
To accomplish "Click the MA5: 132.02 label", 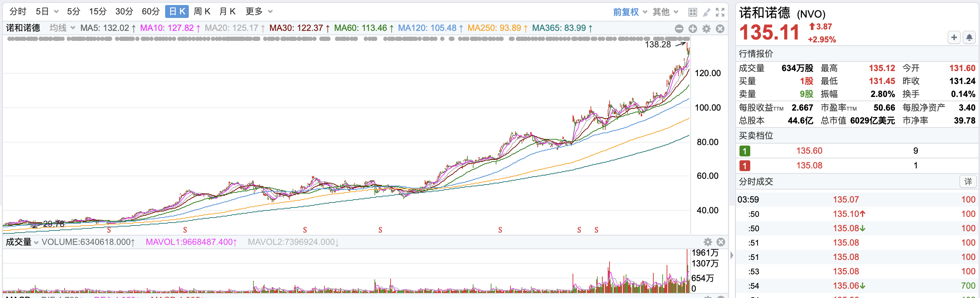I will [108, 28].
